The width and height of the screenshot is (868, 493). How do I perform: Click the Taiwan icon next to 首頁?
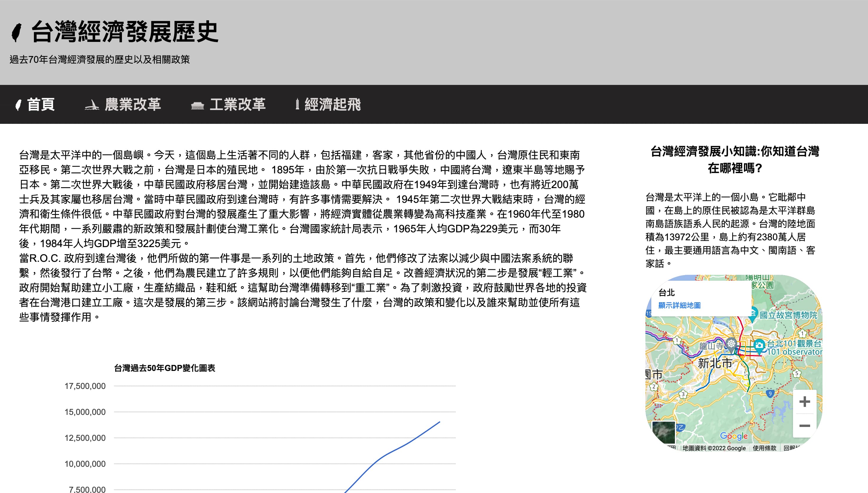[19, 105]
